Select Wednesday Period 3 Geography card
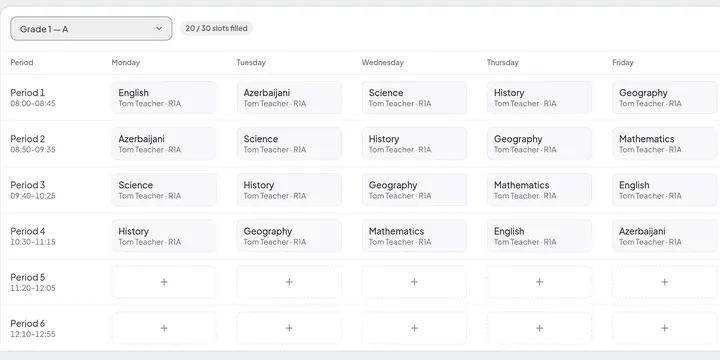Image resolution: width=720 pixels, height=360 pixels. pyautogui.click(x=414, y=190)
